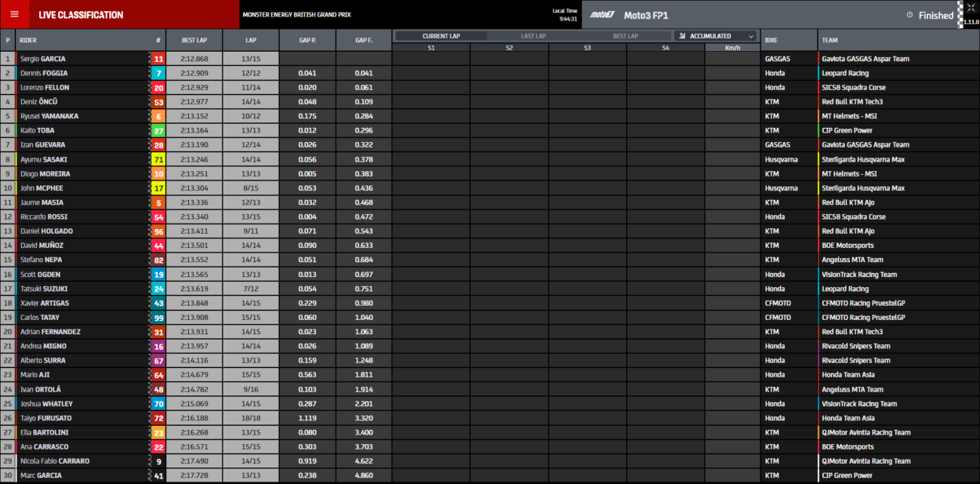Click Dennis Foggia's number 7 badge
This screenshot has width=980, height=484.
158,73
